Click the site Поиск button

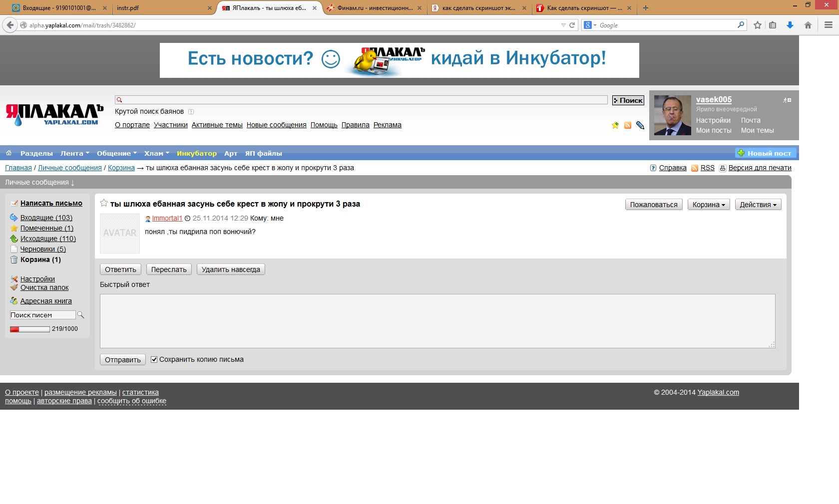[x=628, y=100]
